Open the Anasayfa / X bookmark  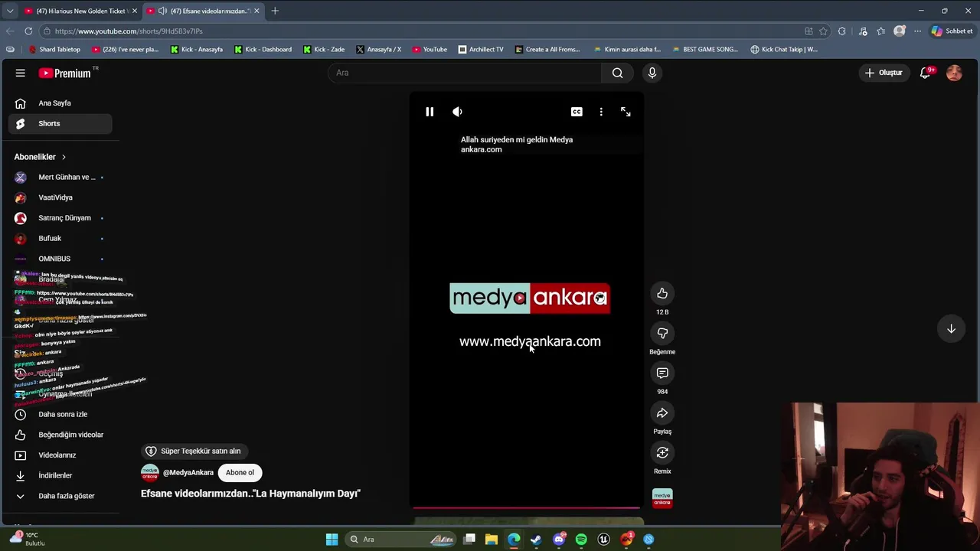click(378, 50)
